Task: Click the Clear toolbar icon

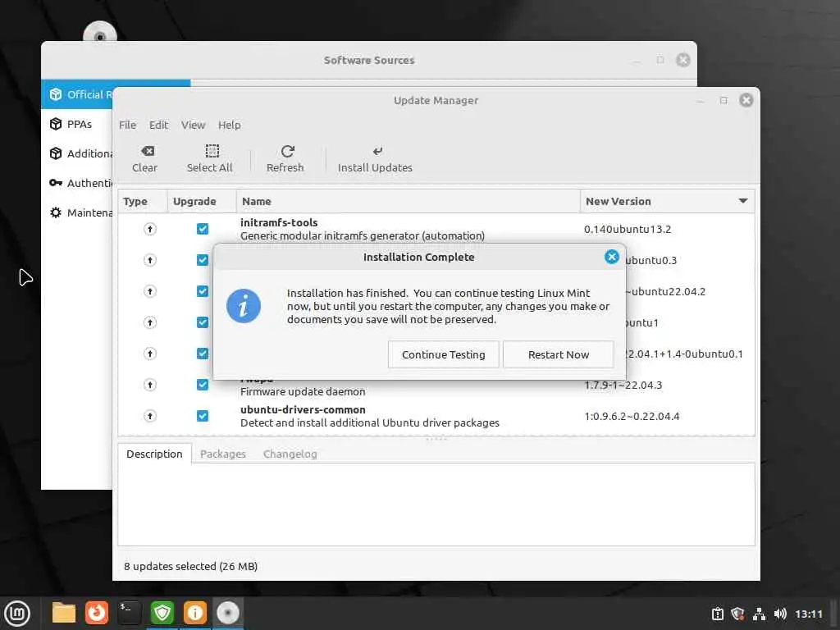Action: 148,151
